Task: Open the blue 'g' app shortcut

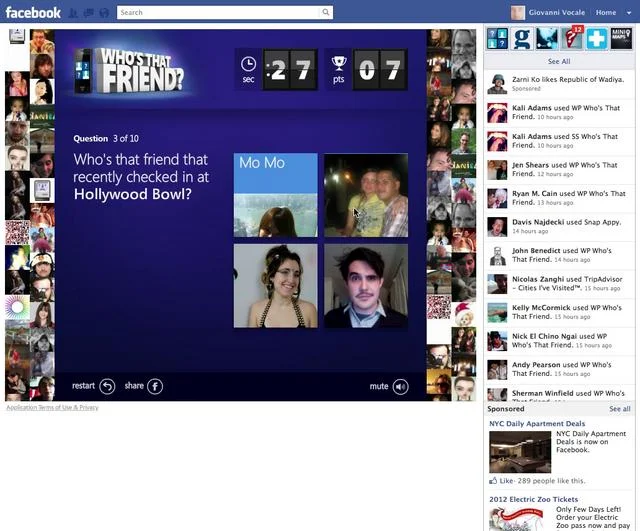Action: click(x=522, y=39)
